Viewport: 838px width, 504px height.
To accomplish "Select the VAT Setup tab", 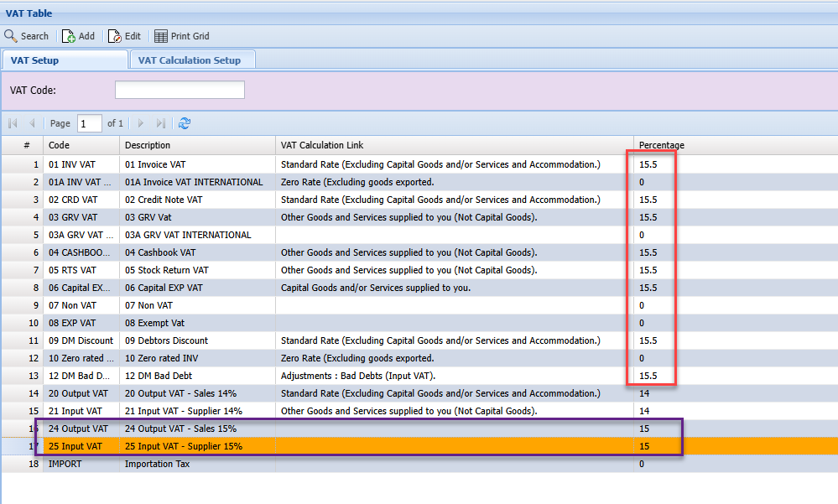I will pyautogui.click(x=35, y=60).
